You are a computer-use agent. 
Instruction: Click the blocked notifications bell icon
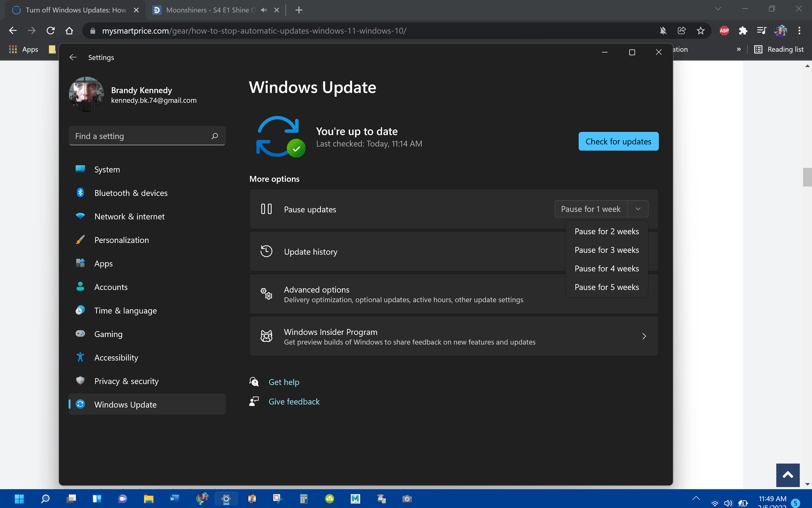663,31
